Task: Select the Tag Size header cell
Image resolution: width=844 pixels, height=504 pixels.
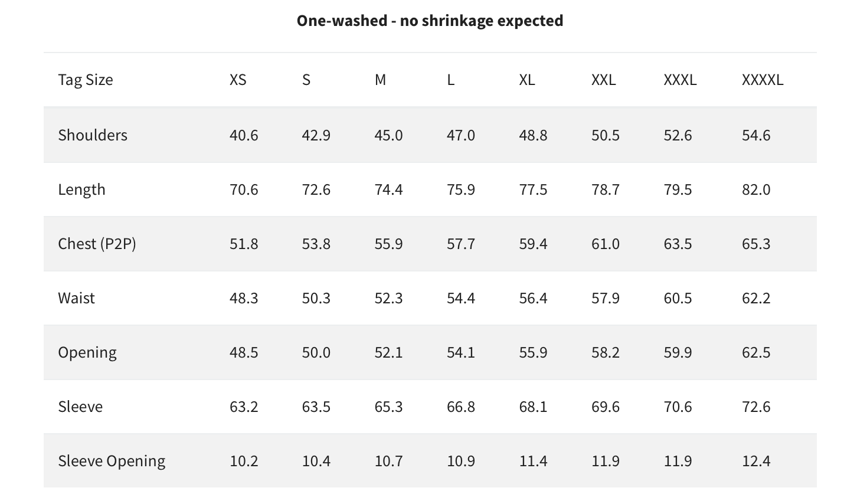Action: (86, 80)
